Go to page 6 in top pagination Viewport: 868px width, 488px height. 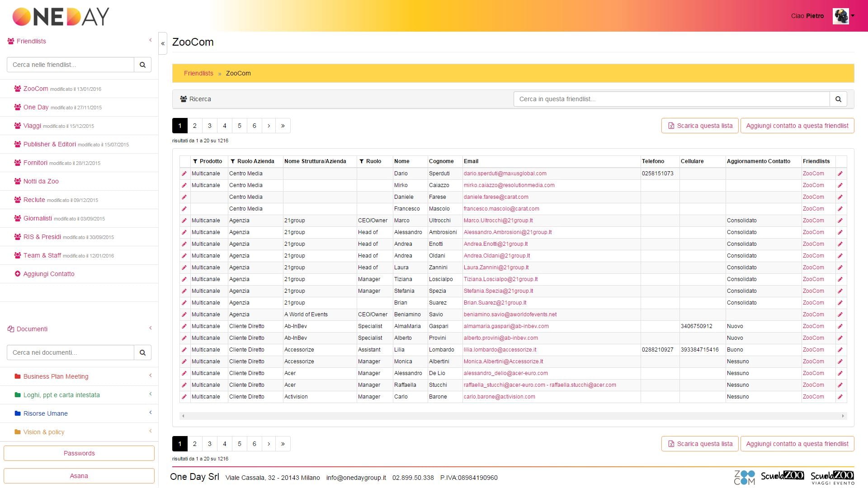tap(255, 126)
